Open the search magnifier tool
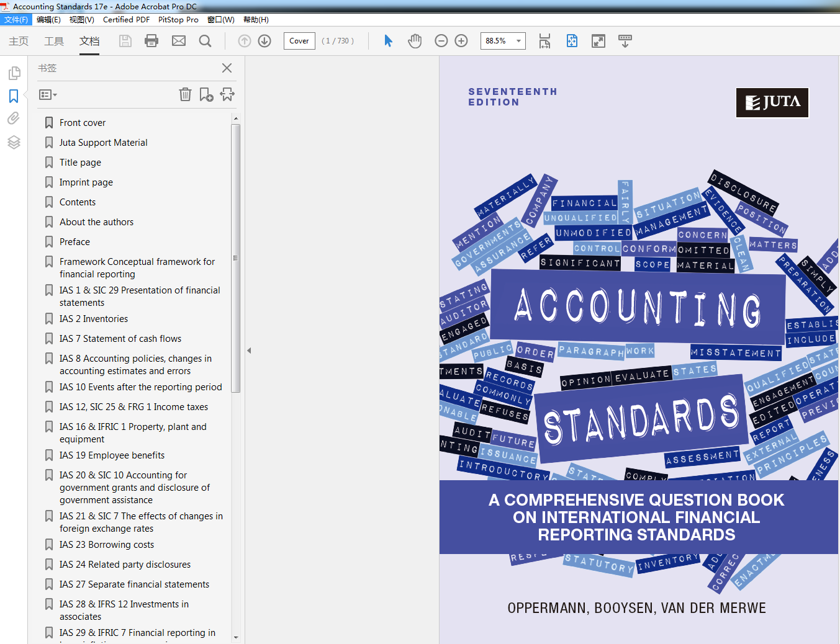The width and height of the screenshot is (840, 644). pyautogui.click(x=205, y=41)
